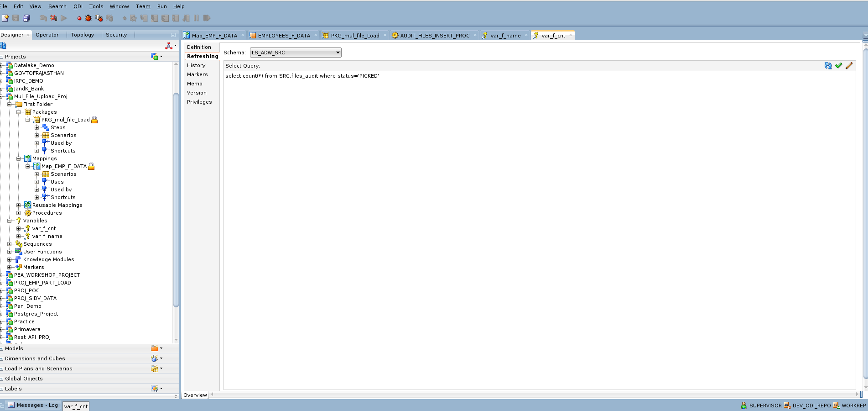Viewport: 868px width, 411px height.
Task: Click the green checkmark validate query icon
Action: [x=838, y=66]
